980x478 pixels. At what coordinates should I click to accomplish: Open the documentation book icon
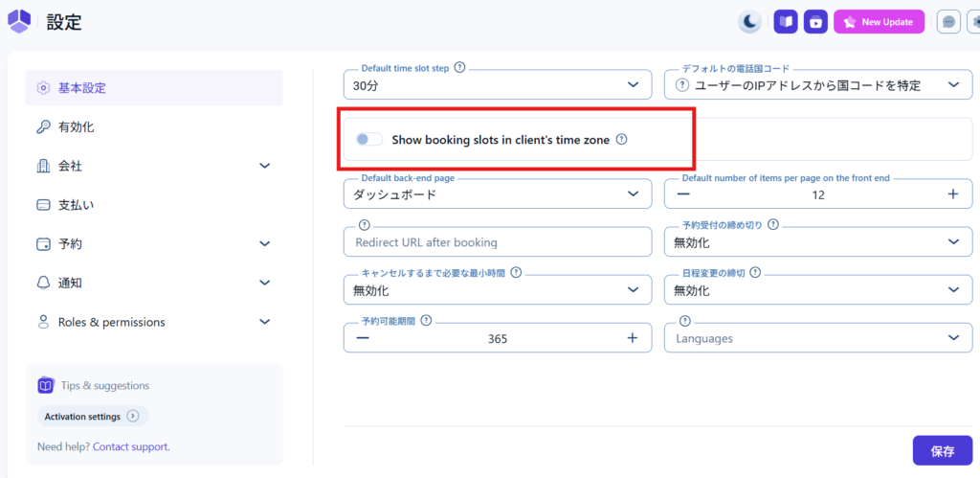(x=786, y=21)
